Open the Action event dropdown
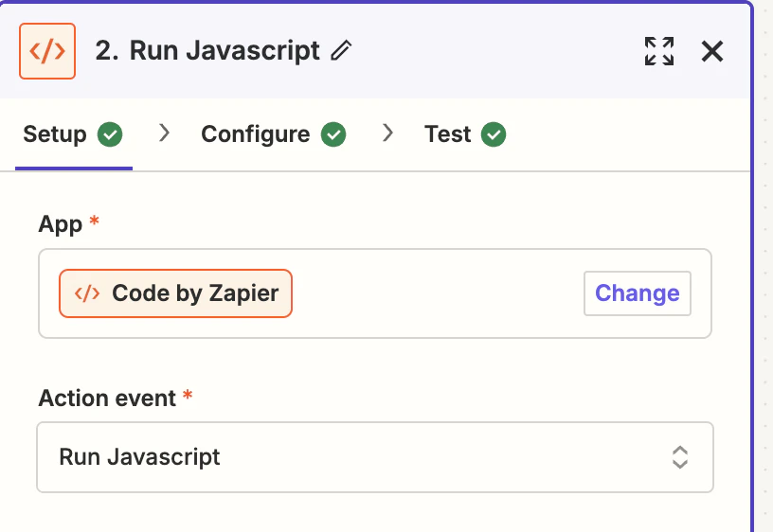This screenshot has width=773, height=532. click(x=375, y=457)
